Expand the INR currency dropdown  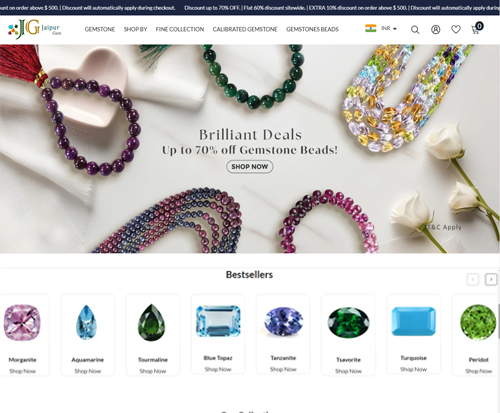pyautogui.click(x=389, y=29)
